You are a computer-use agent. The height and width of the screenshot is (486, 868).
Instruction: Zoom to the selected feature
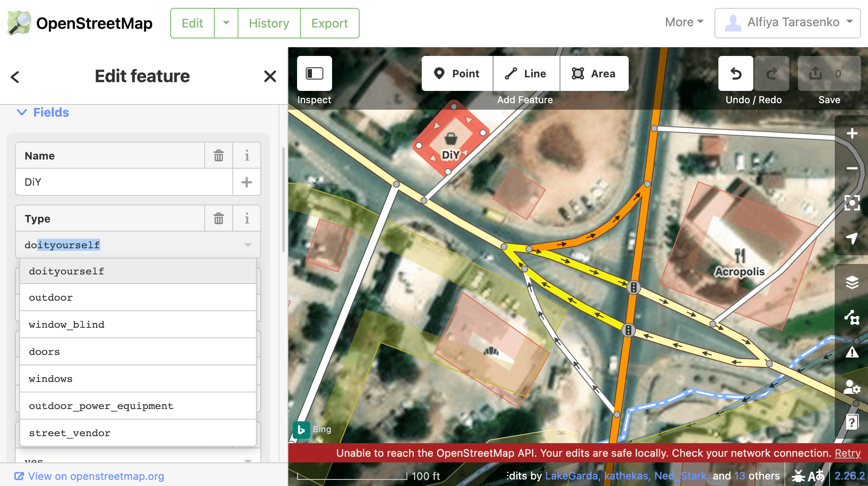pyautogui.click(x=852, y=203)
